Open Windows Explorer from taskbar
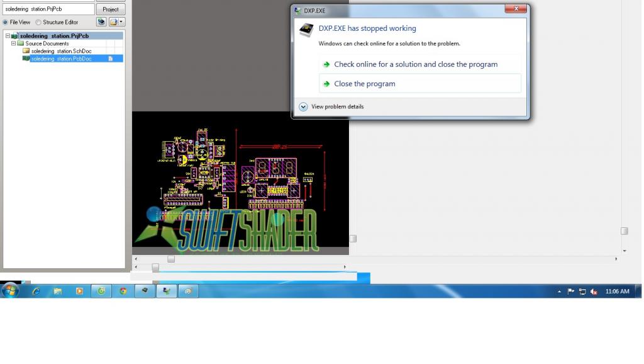The image size is (644, 364). coord(58,291)
